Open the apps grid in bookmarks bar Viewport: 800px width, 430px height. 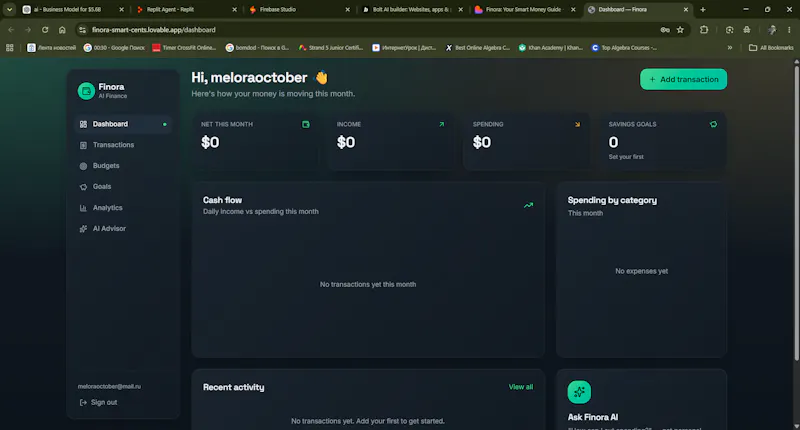10,48
